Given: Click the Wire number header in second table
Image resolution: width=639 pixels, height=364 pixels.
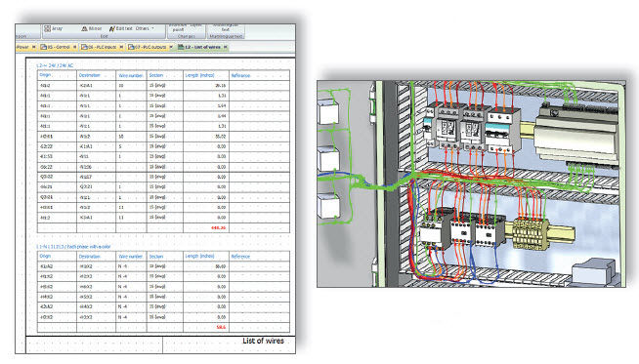Looking at the screenshot, I should [x=130, y=257].
